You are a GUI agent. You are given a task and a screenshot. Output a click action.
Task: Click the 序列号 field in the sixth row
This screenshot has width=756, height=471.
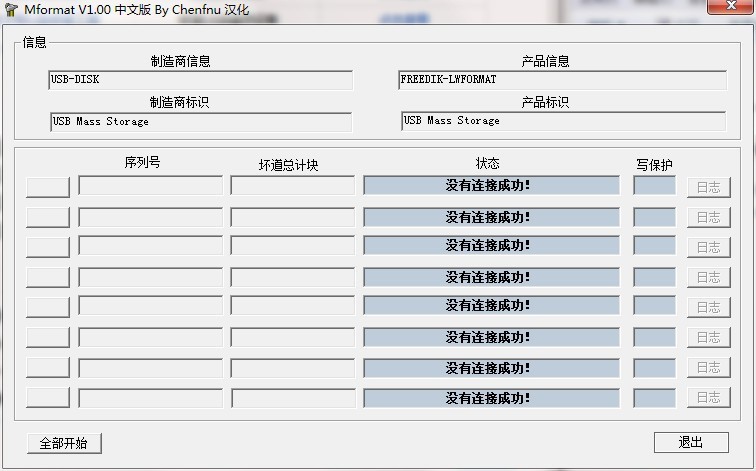pyautogui.click(x=150, y=337)
